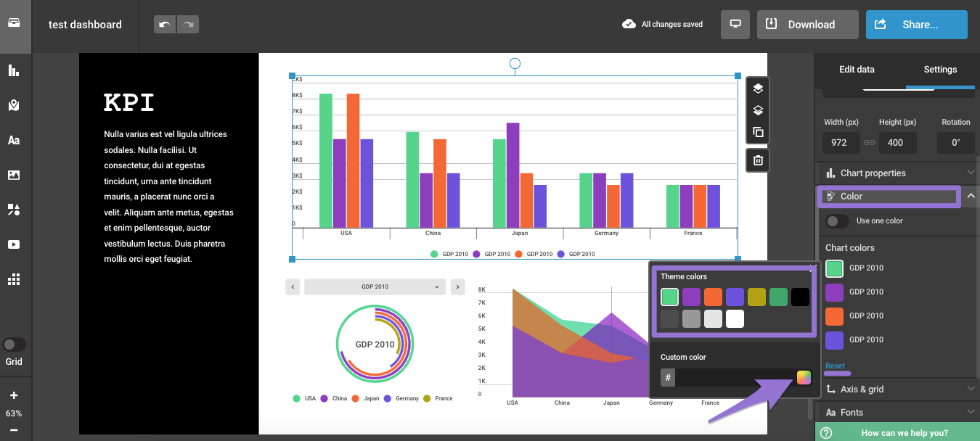Open the image panel in left sidebar
This screenshot has width=980, height=441.
click(14, 175)
